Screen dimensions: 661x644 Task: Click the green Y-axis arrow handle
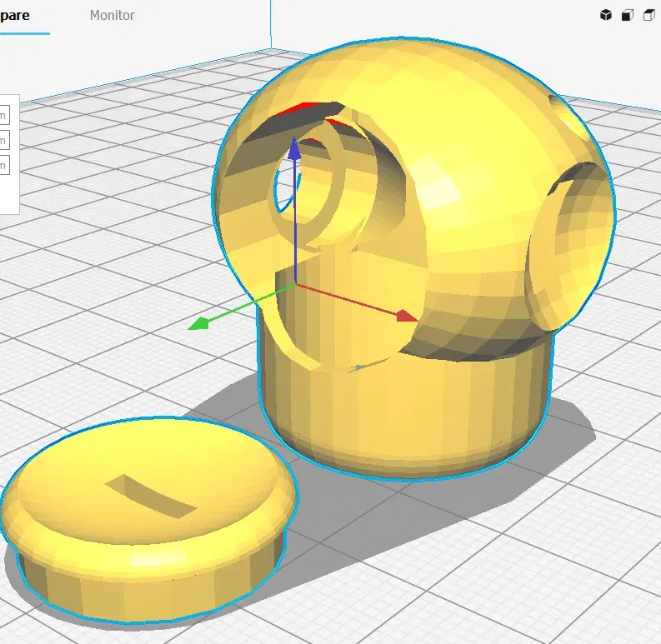pos(198,323)
